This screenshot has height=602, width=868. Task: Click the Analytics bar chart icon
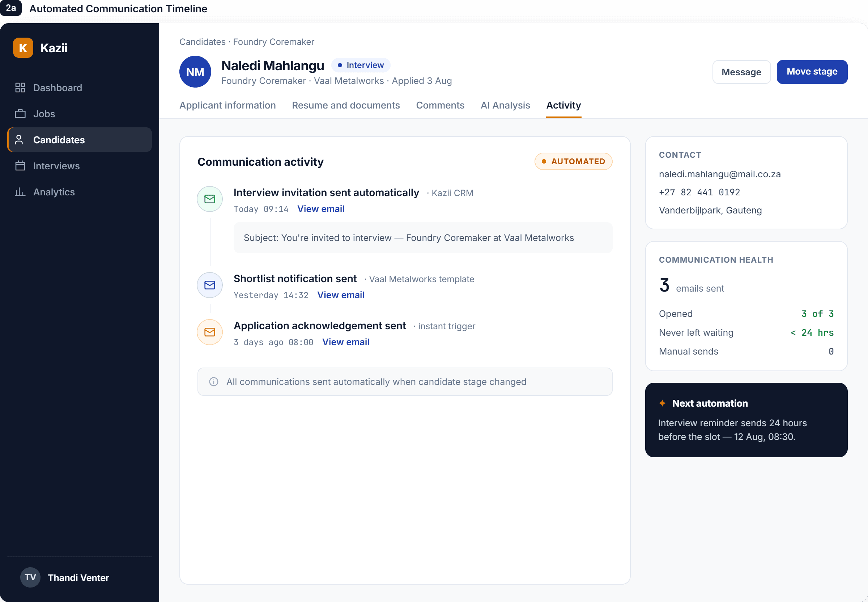click(20, 192)
